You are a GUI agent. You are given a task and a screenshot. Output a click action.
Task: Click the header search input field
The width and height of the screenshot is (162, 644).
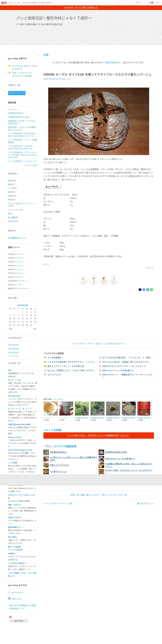click(126, 3)
